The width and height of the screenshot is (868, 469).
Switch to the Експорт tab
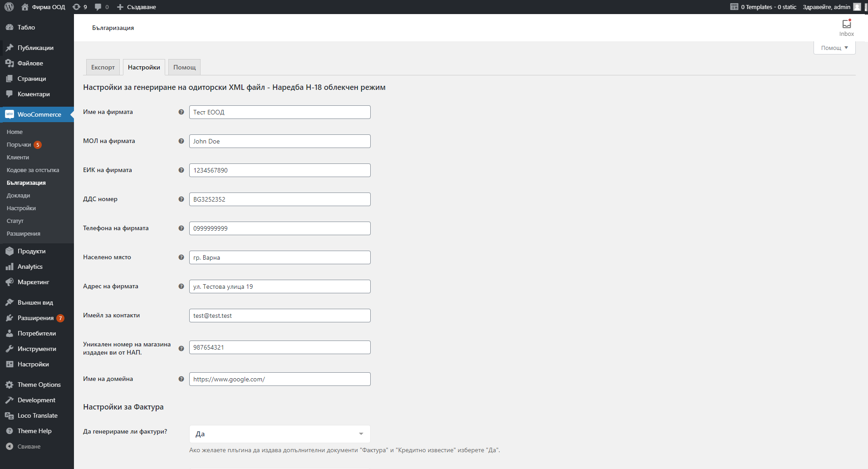pyautogui.click(x=103, y=67)
